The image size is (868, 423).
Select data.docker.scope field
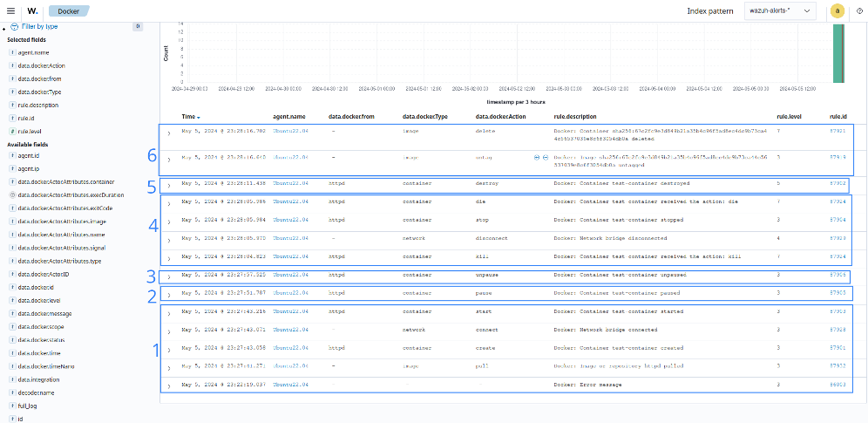pyautogui.click(x=40, y=327)
